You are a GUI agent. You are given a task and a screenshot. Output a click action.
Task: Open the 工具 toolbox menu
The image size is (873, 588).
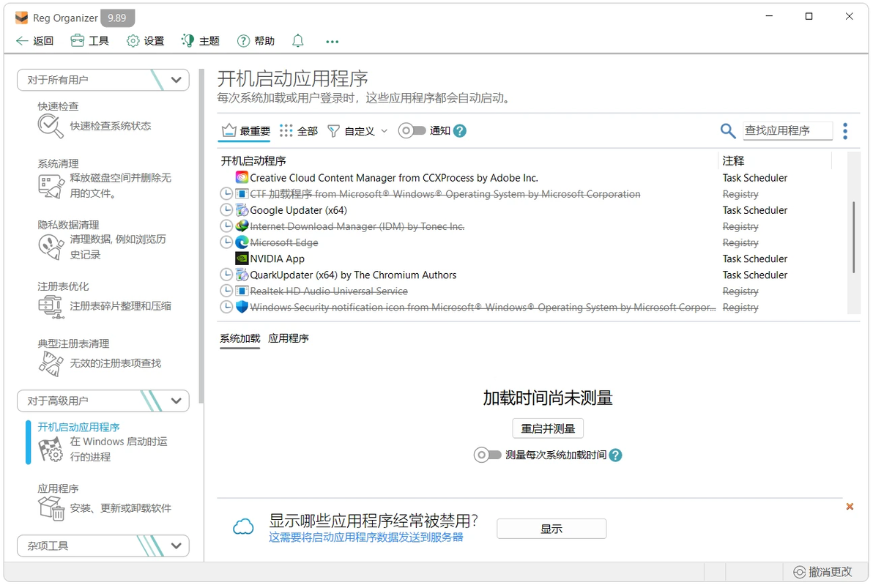(x=89, y=41)
